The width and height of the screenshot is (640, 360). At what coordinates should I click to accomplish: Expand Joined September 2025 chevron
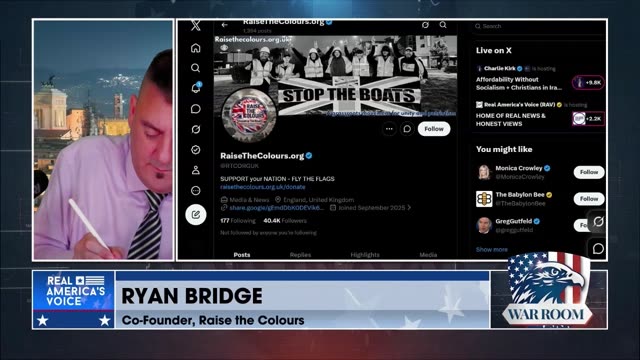point(409,208)
